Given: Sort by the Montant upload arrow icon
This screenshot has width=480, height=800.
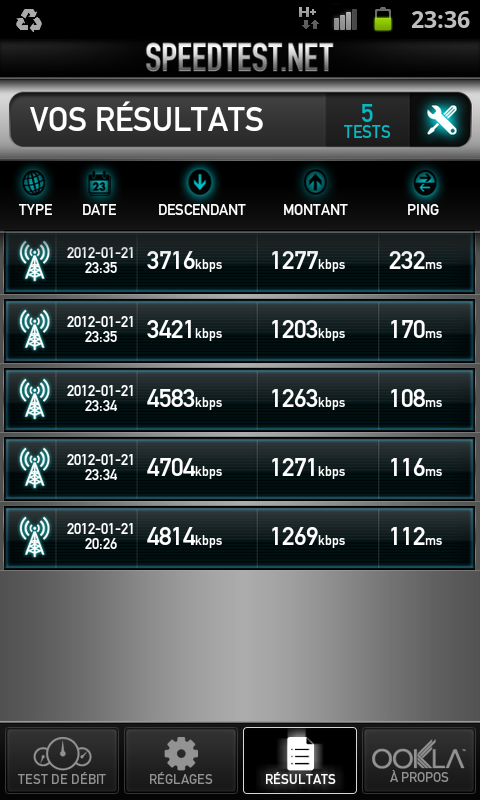Looking at the screenshot, I should point(315,182).
